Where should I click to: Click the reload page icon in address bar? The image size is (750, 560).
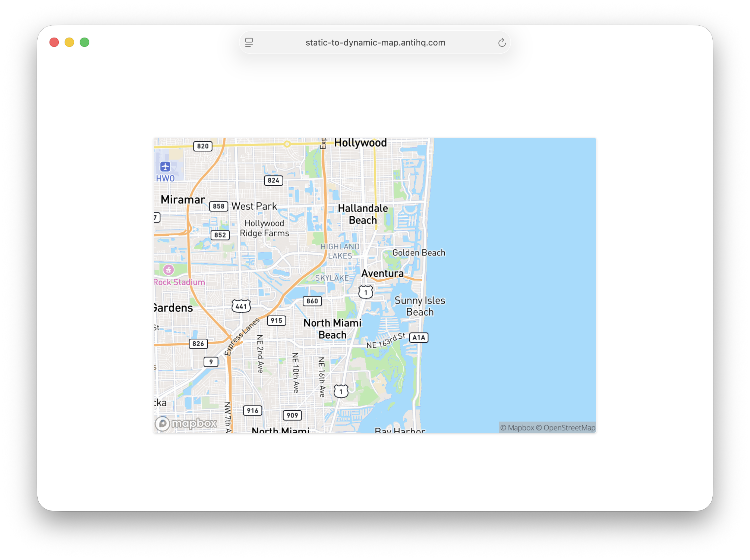pyautogui.click(x=502, y=43)
